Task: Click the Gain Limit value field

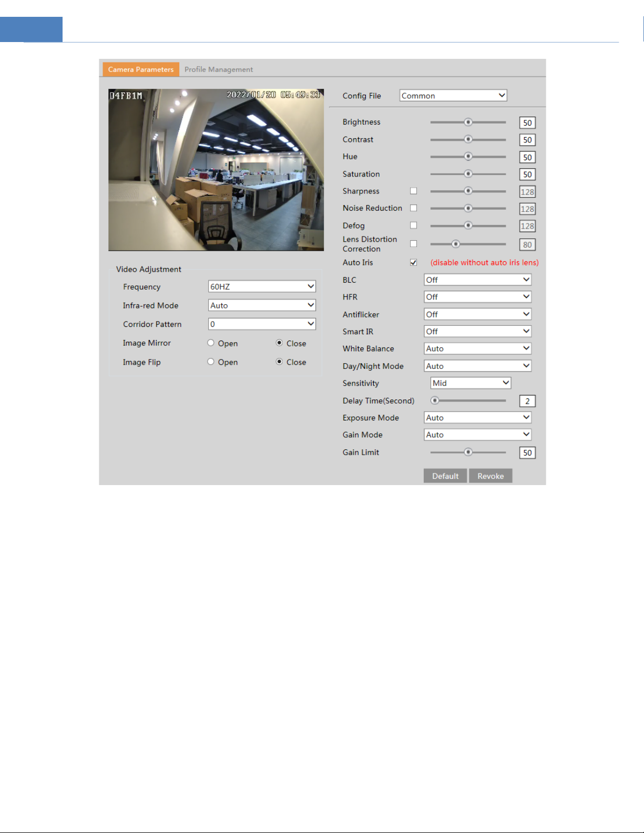Action: [527, 453]
